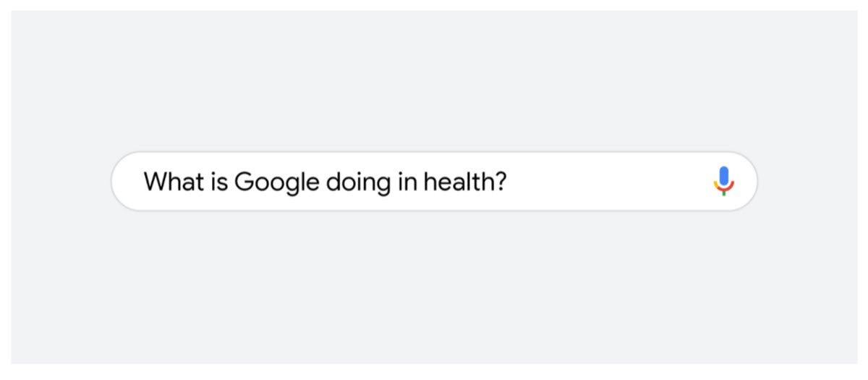Click the blue head of the microphone
868x380 pixels.
point(723,176)
